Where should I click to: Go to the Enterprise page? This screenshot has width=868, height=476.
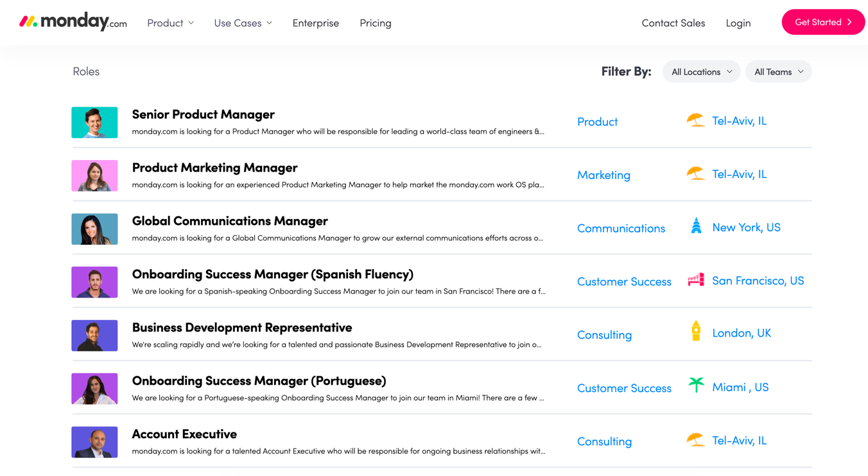315,23
